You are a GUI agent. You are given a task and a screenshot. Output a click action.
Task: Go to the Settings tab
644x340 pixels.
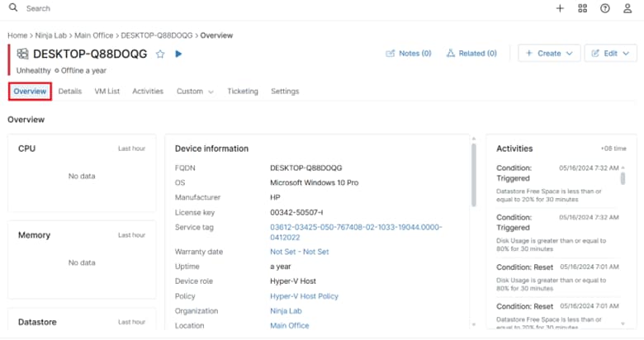pos(285,92)
